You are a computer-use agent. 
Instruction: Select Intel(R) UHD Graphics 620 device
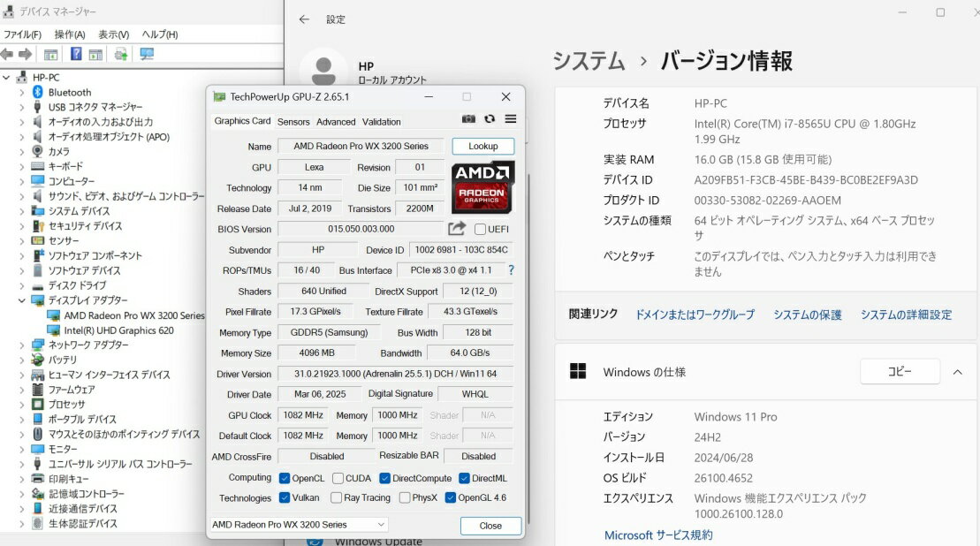(x=118, y=330)
